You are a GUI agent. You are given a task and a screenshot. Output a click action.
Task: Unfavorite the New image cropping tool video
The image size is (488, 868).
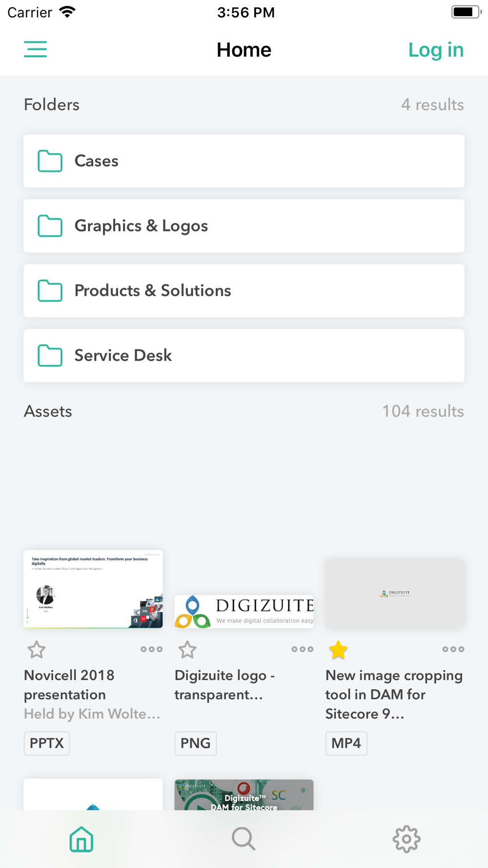[338, 650]
